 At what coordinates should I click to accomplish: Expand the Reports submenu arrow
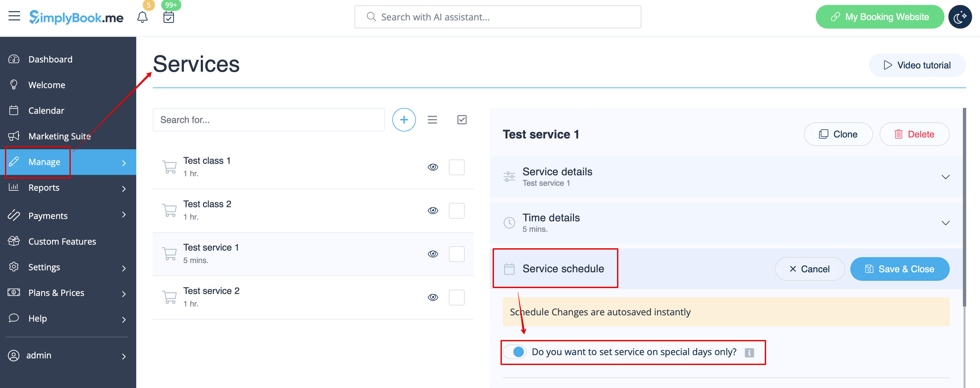pos(124,188)
